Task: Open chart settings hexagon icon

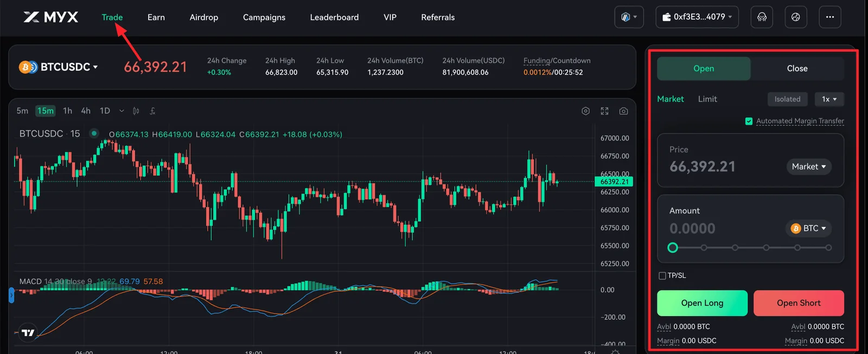Action: tap(585, 111)
